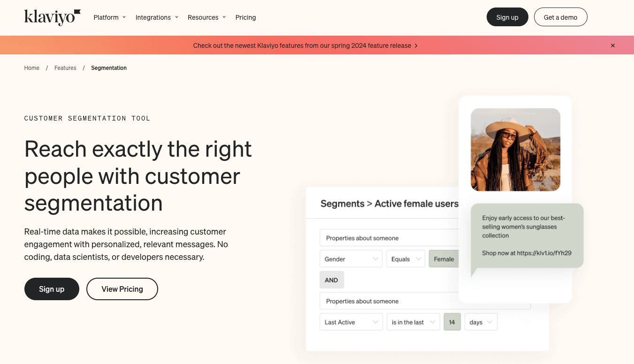Image resolution: width=634 pixels, height=364 pixels.
Task: Click the Get a demo button
Action: click(x=560, y=16)
